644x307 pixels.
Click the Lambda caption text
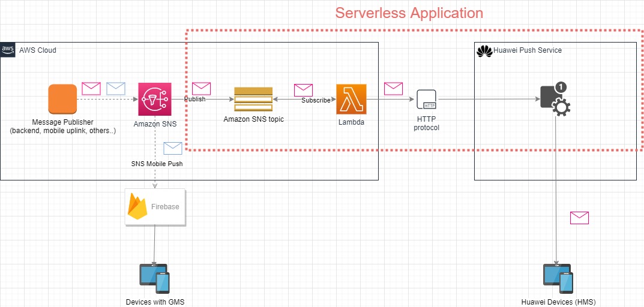(351, 122)
